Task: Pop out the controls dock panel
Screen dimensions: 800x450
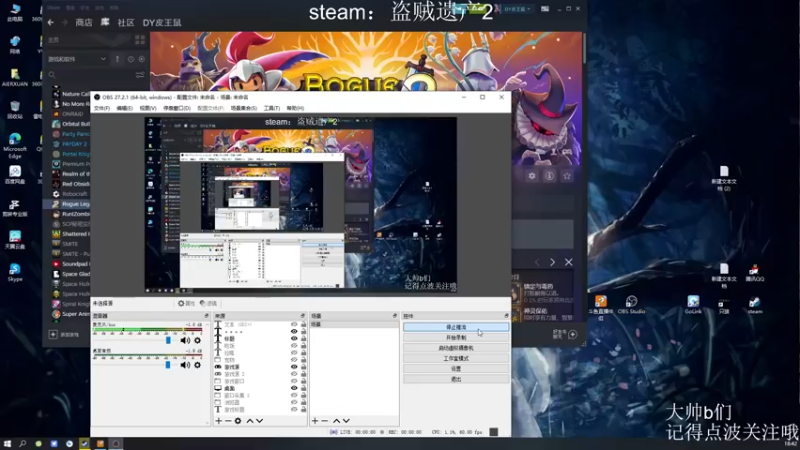Action: [506, 316]
